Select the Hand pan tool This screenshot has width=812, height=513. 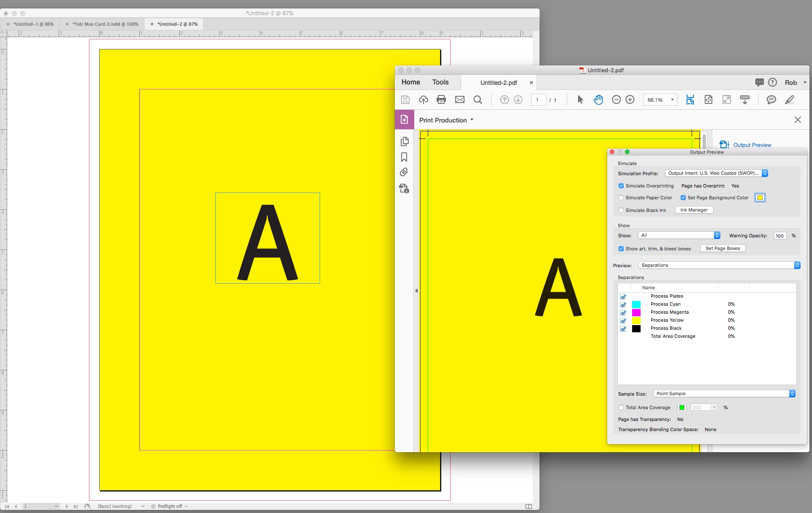598,100
